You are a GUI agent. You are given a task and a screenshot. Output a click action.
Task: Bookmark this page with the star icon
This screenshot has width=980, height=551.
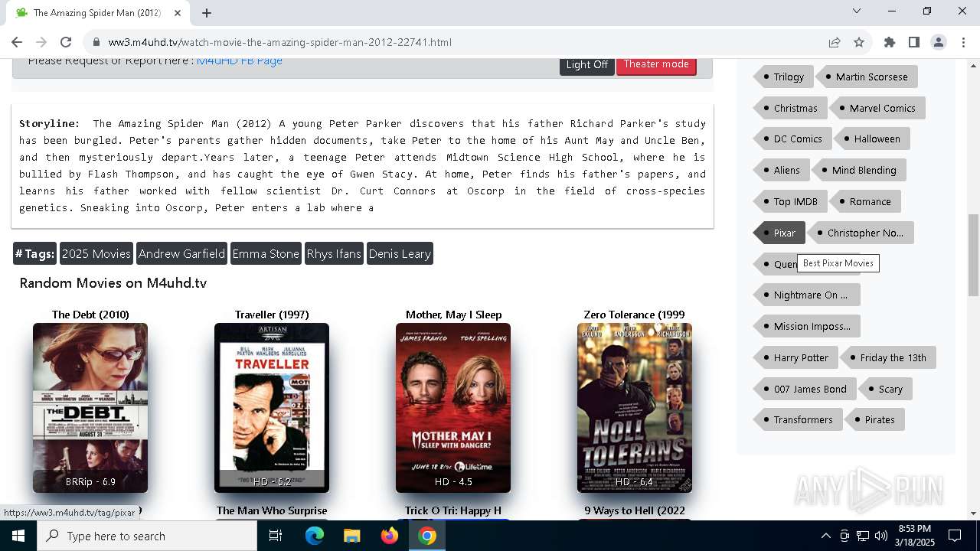coord(859,42)
